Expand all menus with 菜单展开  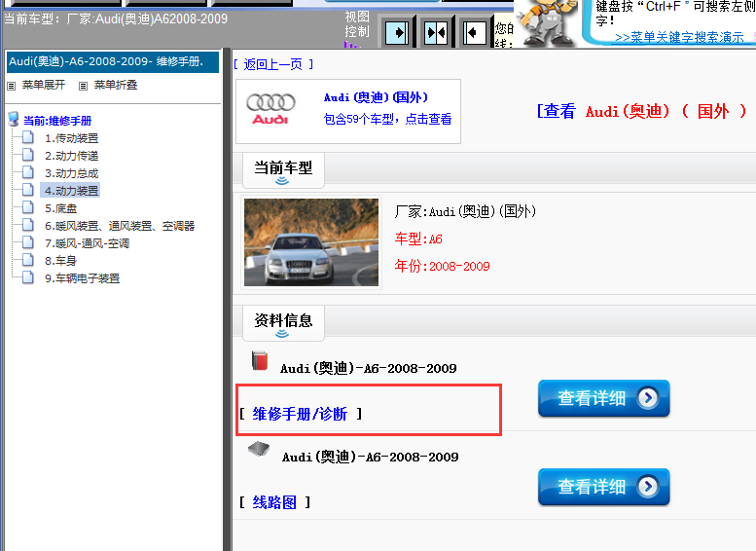tap(44, 85)
